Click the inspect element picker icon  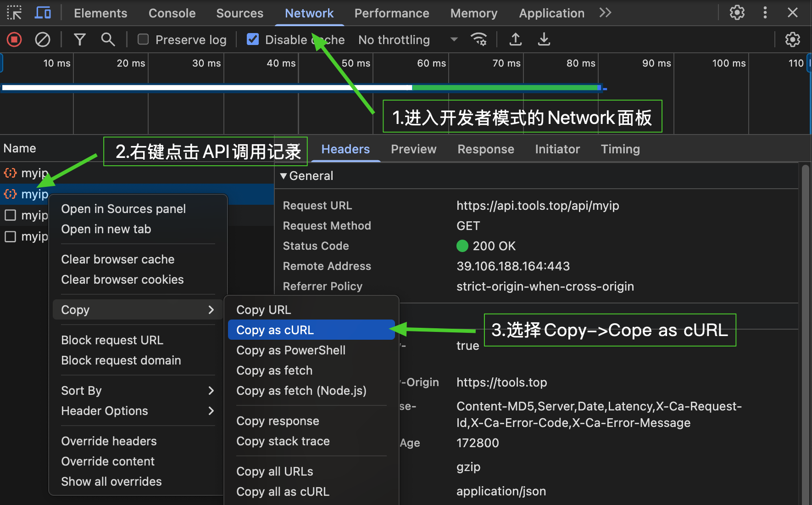14,13
